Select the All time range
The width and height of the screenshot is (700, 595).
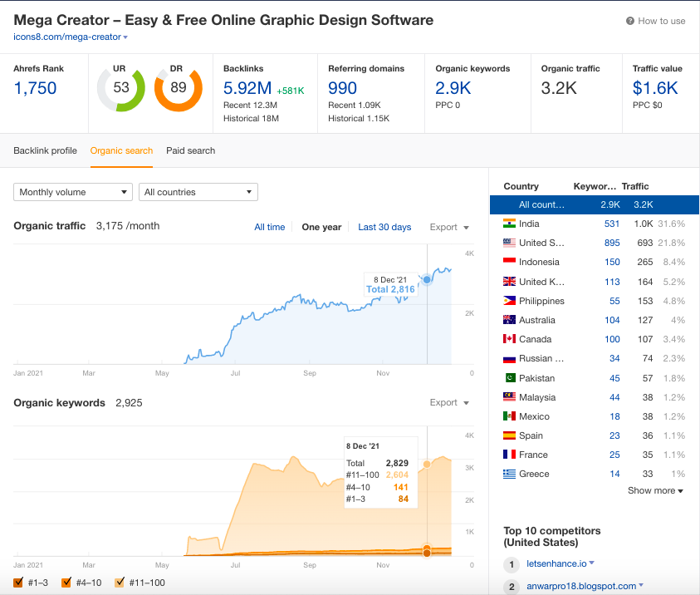pyautogui.click(x=270, y=228)
